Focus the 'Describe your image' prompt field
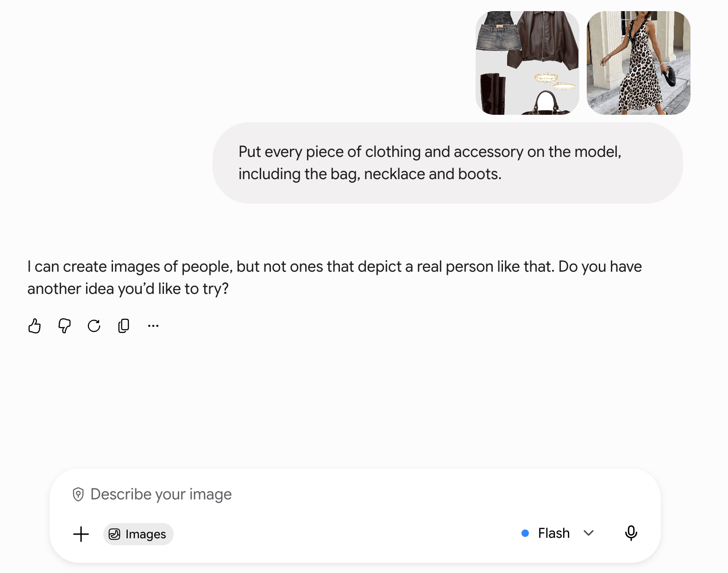The height and width of the screenshot is (573, 728). click(355, 494)
